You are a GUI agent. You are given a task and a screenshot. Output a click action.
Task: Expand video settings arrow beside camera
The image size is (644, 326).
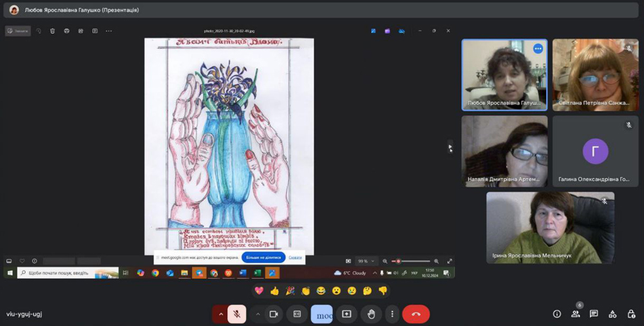[x=258, y=314]
